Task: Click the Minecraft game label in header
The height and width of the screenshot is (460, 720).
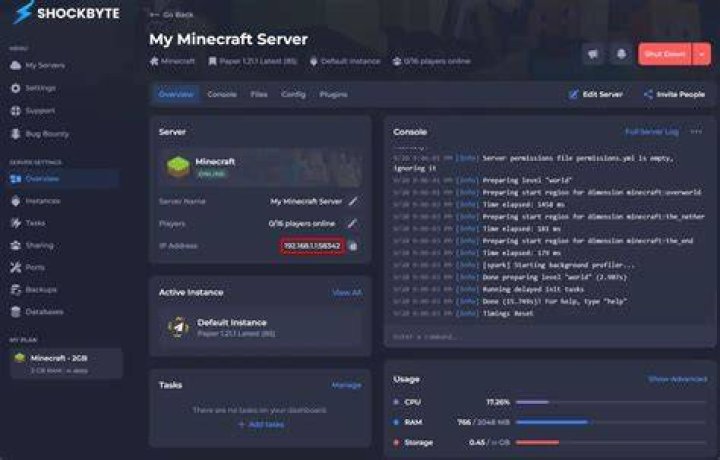Action: click(173, 61)
